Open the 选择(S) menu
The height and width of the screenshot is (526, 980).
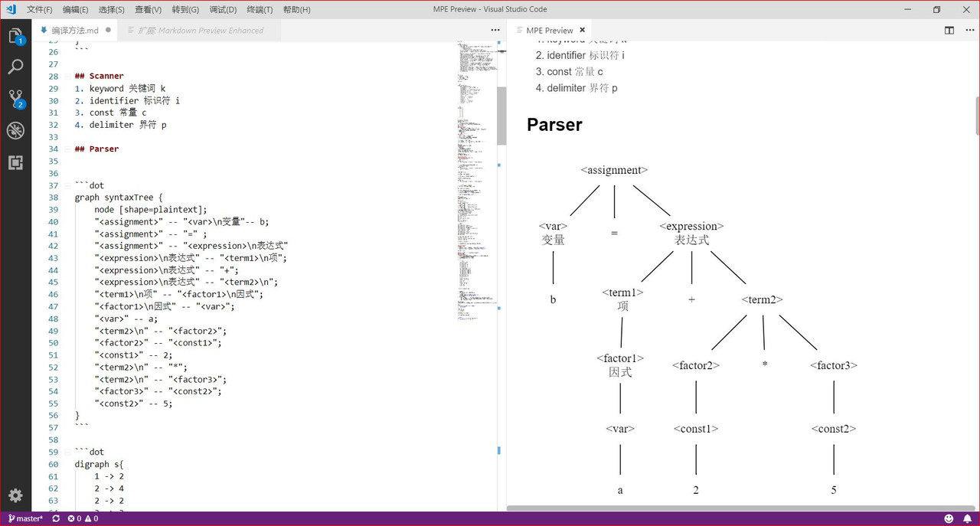point(112,9)
